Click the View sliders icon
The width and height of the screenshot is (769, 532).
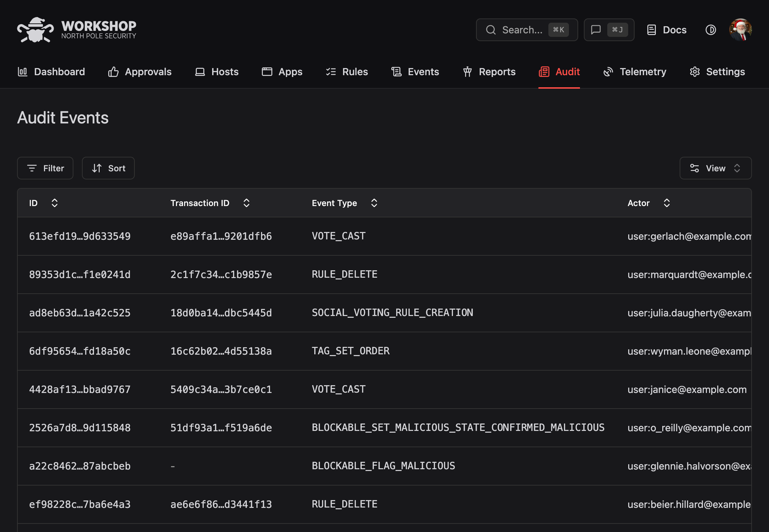(x=694, y=168)
